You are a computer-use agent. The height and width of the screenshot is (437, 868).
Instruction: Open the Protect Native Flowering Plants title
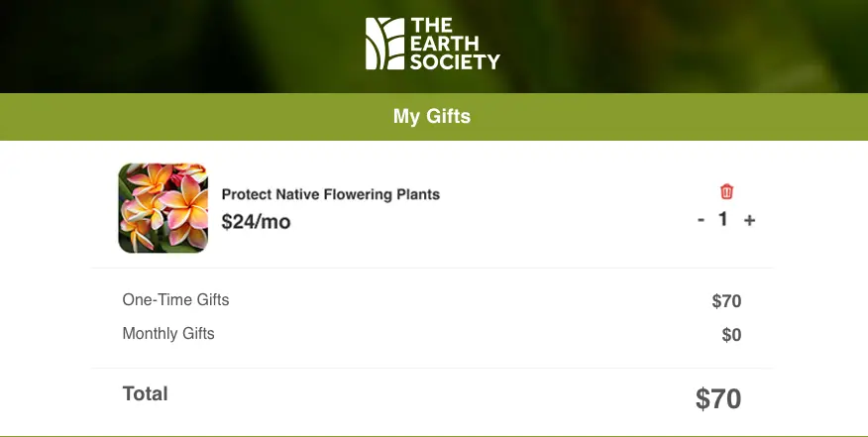(x=330, y=194)
